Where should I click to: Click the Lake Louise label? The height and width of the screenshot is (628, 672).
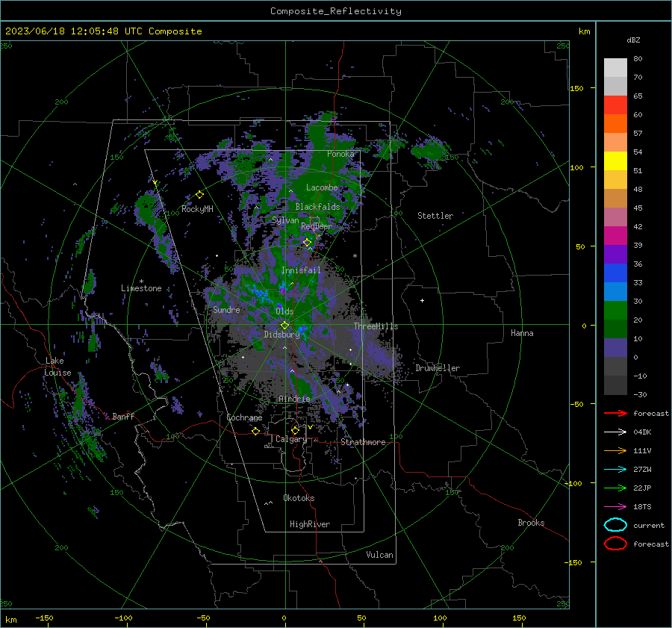point(57,367)
